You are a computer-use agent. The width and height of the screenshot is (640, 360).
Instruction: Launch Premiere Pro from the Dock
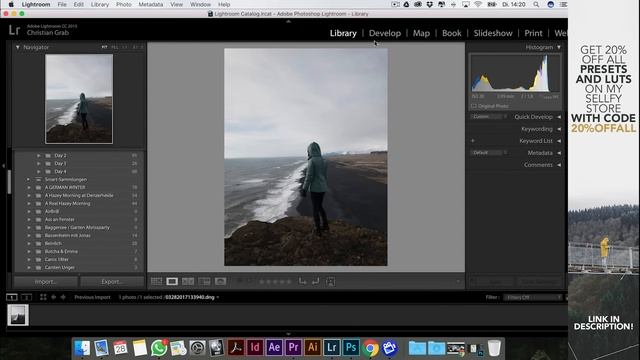(x=293, y=348)
